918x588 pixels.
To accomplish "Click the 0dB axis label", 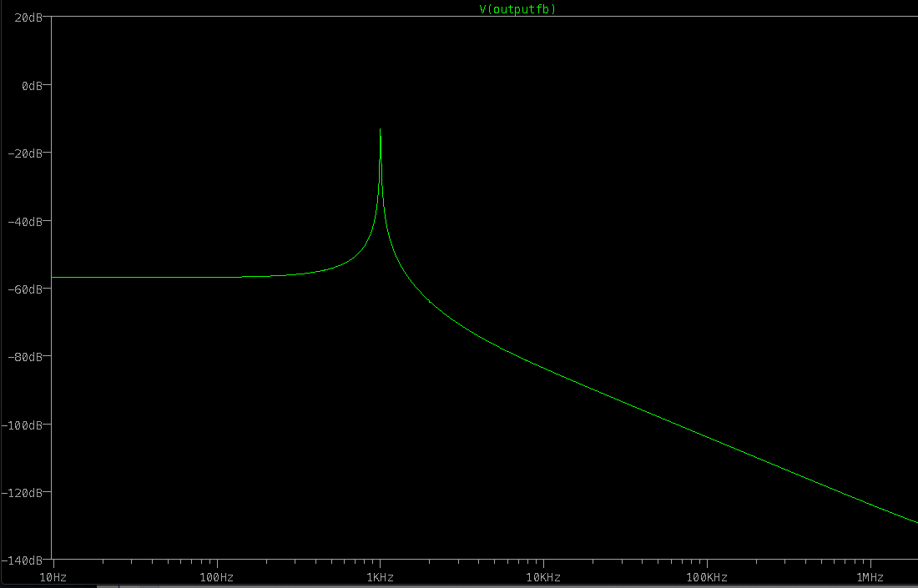I will click(33, 86).
